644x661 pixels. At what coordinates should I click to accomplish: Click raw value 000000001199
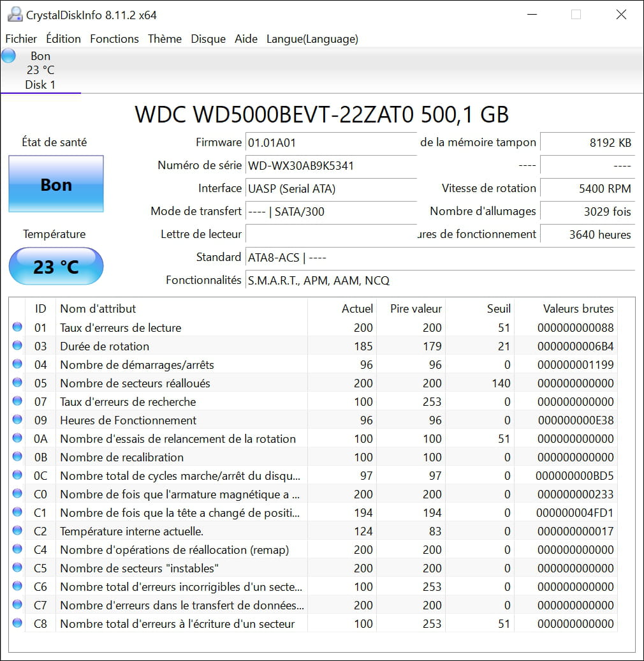pos(575,365)
